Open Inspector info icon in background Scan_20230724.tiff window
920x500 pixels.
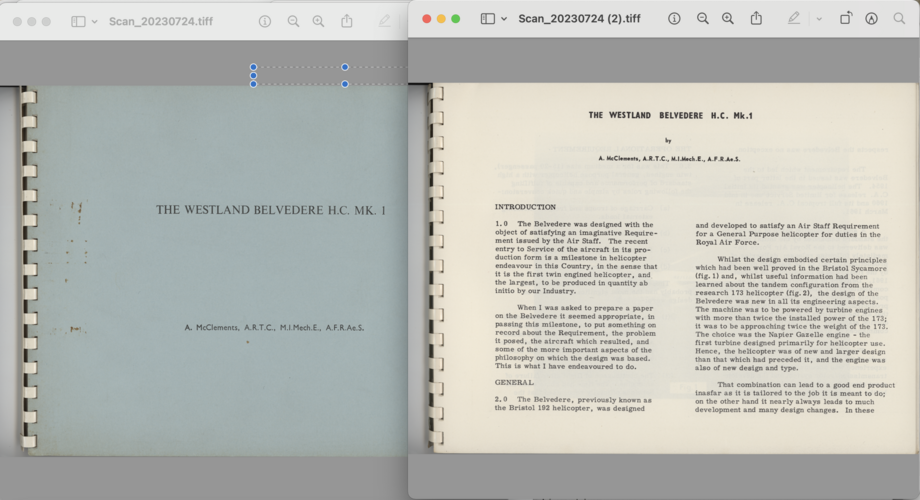tap(265, 22)
